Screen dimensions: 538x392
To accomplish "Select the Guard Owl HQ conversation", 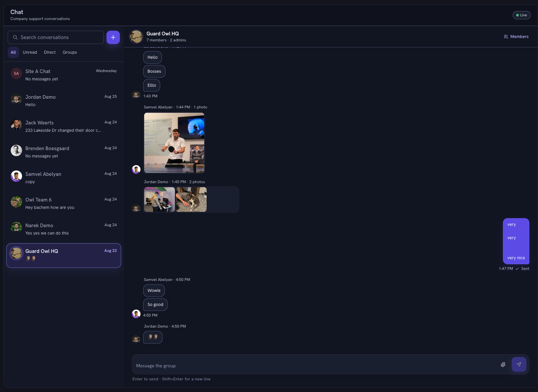I will 64,256.
